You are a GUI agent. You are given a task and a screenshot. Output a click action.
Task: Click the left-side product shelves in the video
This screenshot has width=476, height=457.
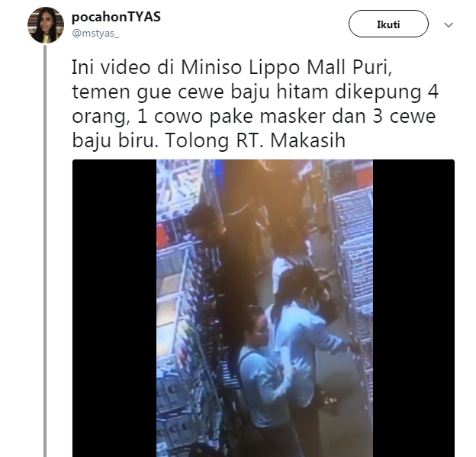click(176, 304)
